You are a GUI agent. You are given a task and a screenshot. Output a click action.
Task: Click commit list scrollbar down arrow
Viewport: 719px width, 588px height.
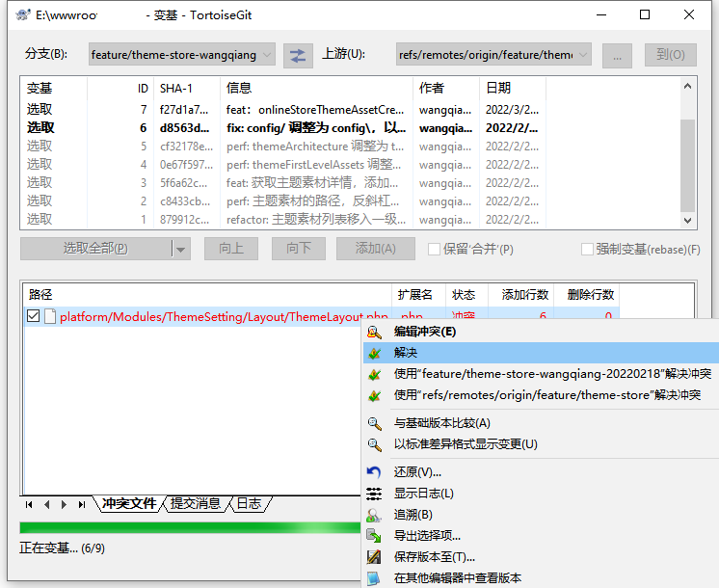[x=687, y=220]
